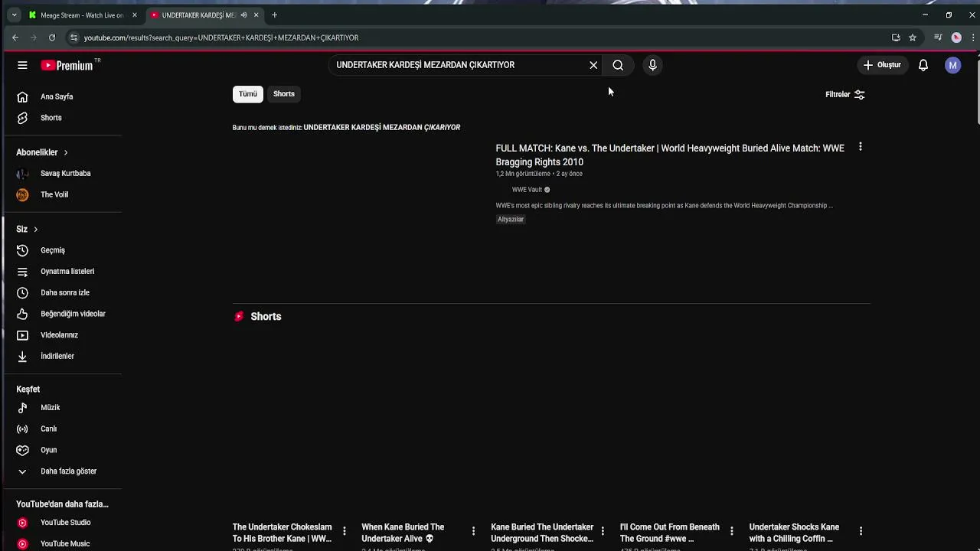Open the full match video's three-dot menu
980x551 pixels.
click(x=860, y=146)
